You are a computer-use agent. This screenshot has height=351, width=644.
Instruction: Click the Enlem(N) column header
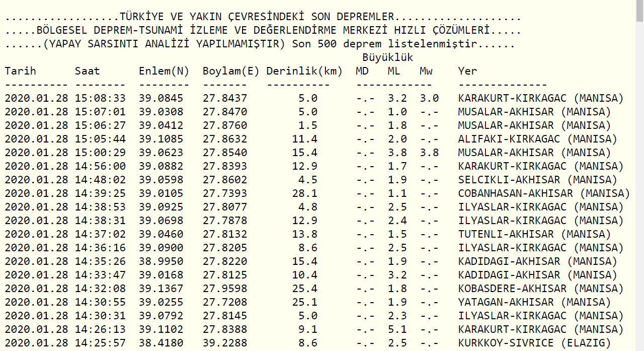coord(164,71)
